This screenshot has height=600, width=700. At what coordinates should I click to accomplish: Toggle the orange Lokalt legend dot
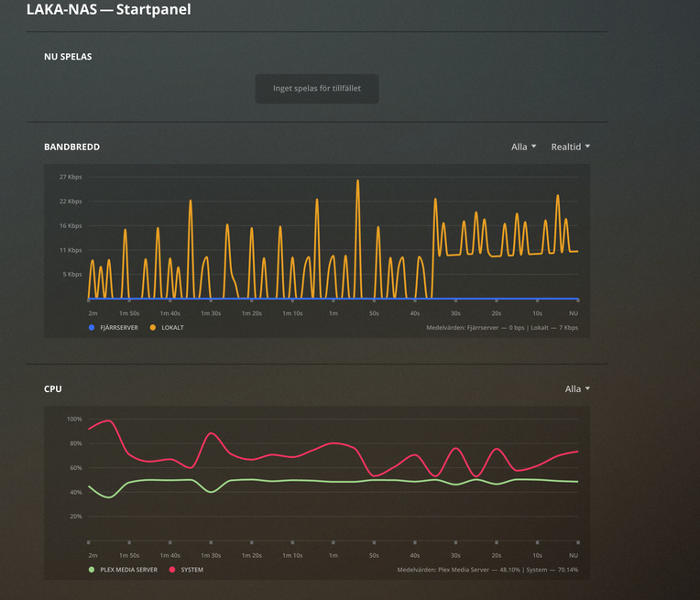click(x=153, y=328)
